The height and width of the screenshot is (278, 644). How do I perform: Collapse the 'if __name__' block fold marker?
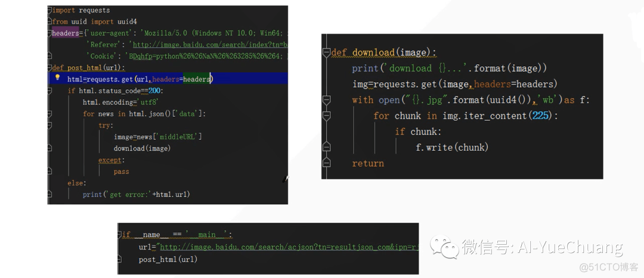[x=120, y=235]
